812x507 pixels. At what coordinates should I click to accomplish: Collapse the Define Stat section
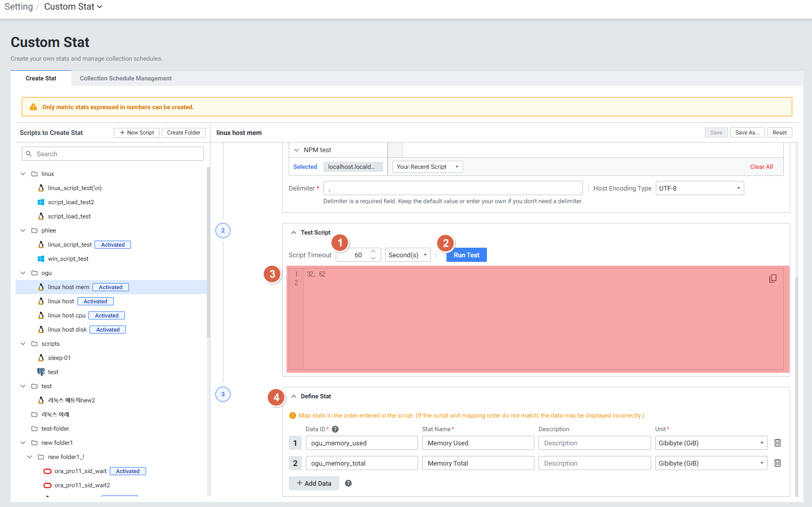click(294, 396)
